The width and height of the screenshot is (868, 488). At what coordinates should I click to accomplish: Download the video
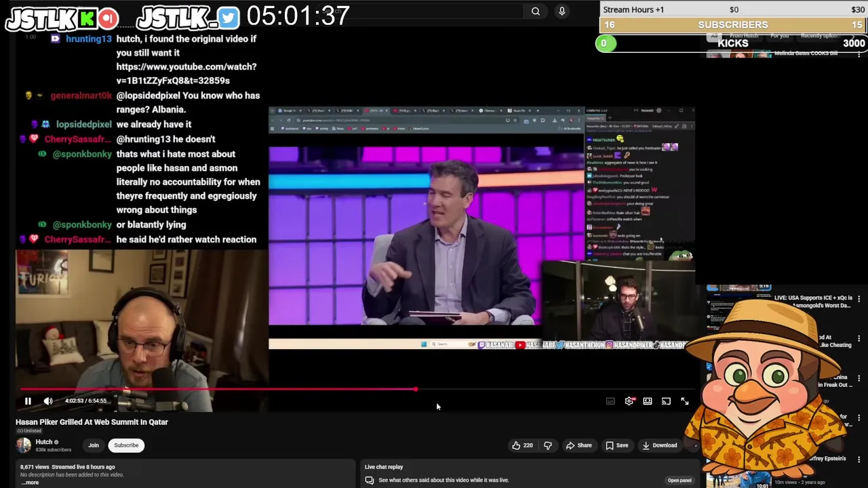pyautogui.click(x=658, y=445)
